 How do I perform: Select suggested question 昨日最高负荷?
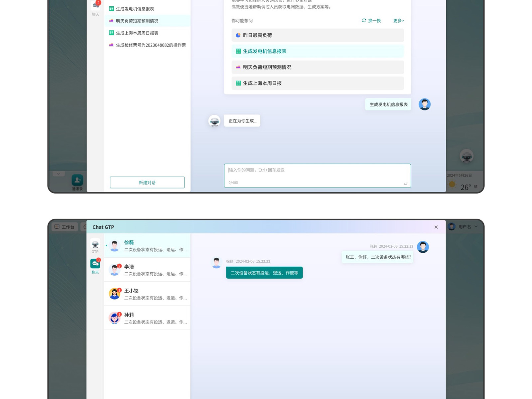coord(317,35)
